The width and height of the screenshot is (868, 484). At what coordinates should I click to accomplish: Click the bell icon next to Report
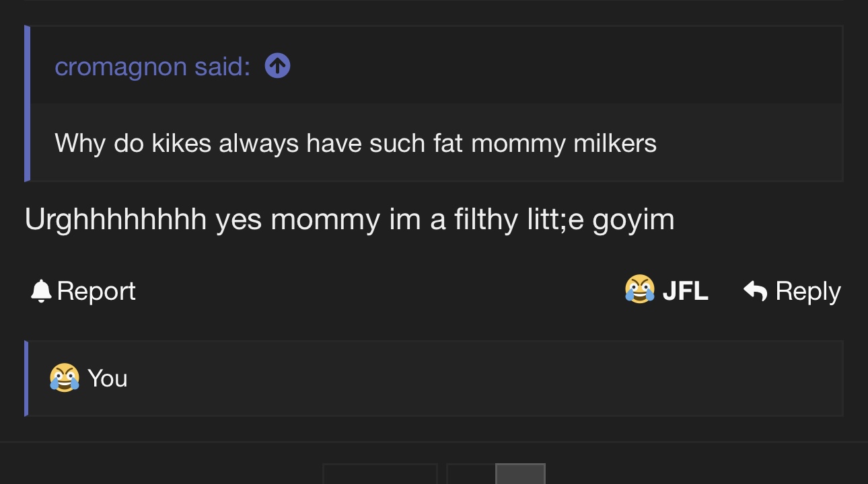pyautogui.click(x=41, y=291)
